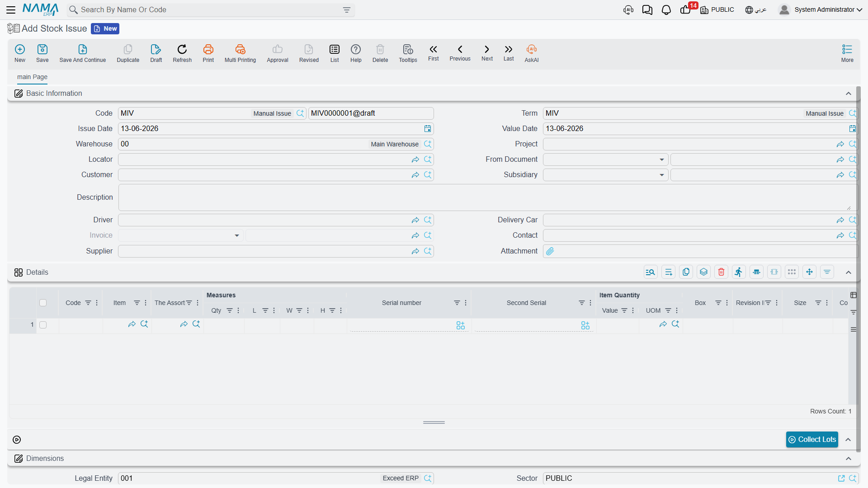Open Multi Printing option
This screenshot has width=868, height=488.
240,53
